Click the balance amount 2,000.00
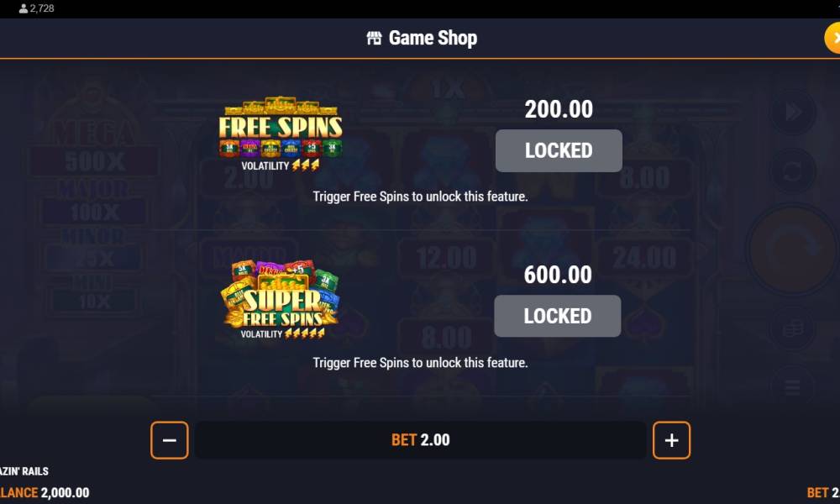 pyautogui.click(x=65, y=493)
